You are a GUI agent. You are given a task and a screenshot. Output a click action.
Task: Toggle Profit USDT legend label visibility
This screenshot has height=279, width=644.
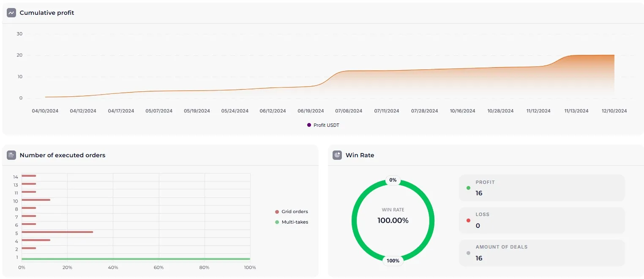click(x=326, y=125)
